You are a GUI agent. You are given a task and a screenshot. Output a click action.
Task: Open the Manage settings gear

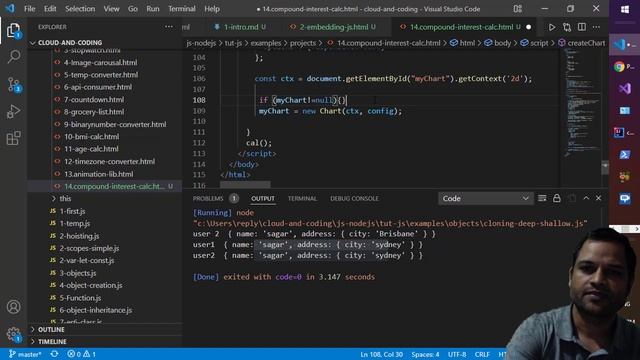tap(13, 334)
